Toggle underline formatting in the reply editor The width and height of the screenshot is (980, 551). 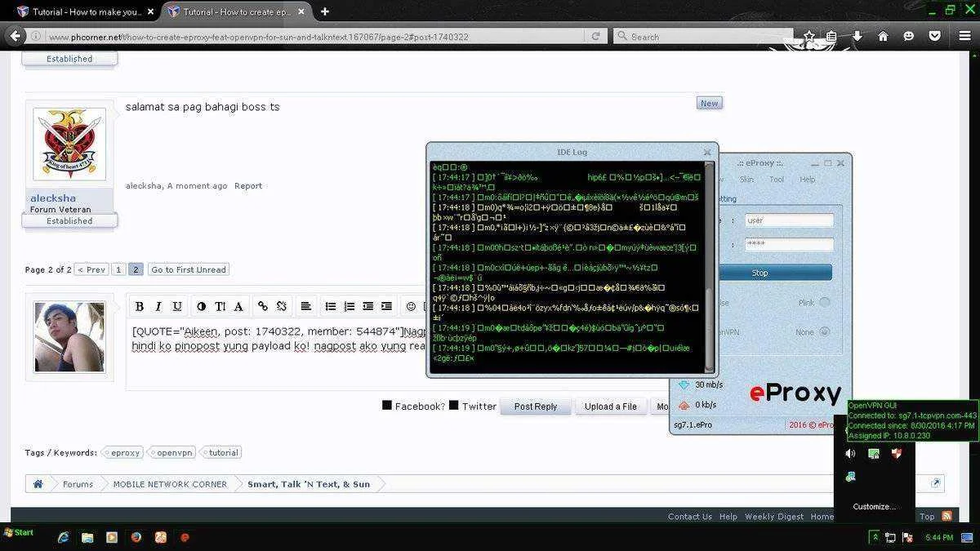[x=177, y=306]
